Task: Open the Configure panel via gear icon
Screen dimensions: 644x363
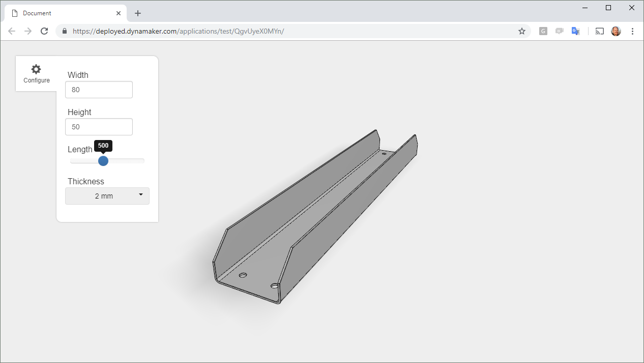Action: 36,69
